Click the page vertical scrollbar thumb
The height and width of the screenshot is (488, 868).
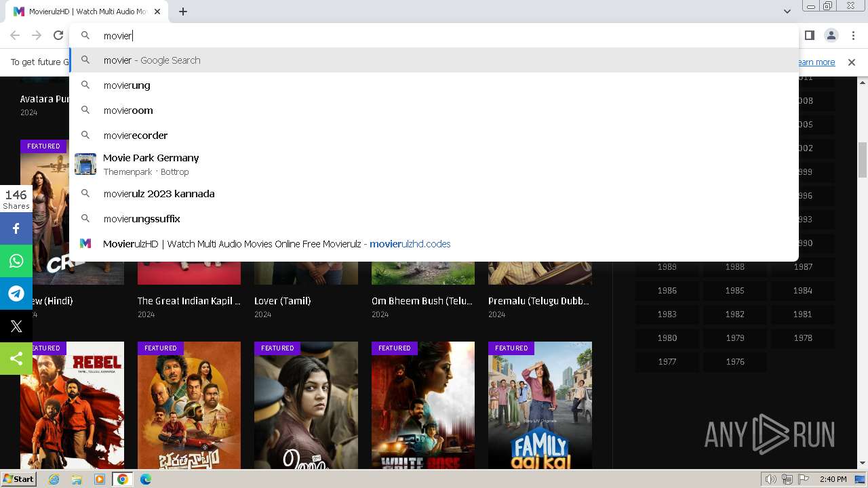pyautogui.click(x=863, y=160)
